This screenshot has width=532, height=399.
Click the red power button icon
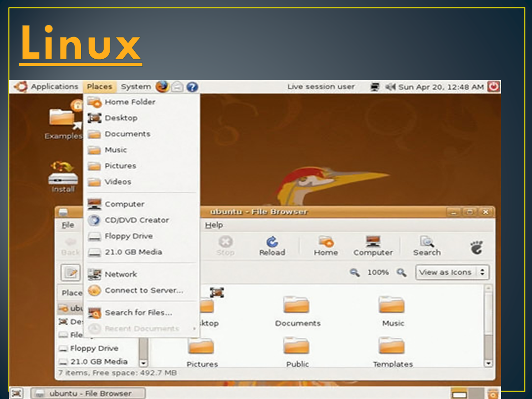(493, 86)
